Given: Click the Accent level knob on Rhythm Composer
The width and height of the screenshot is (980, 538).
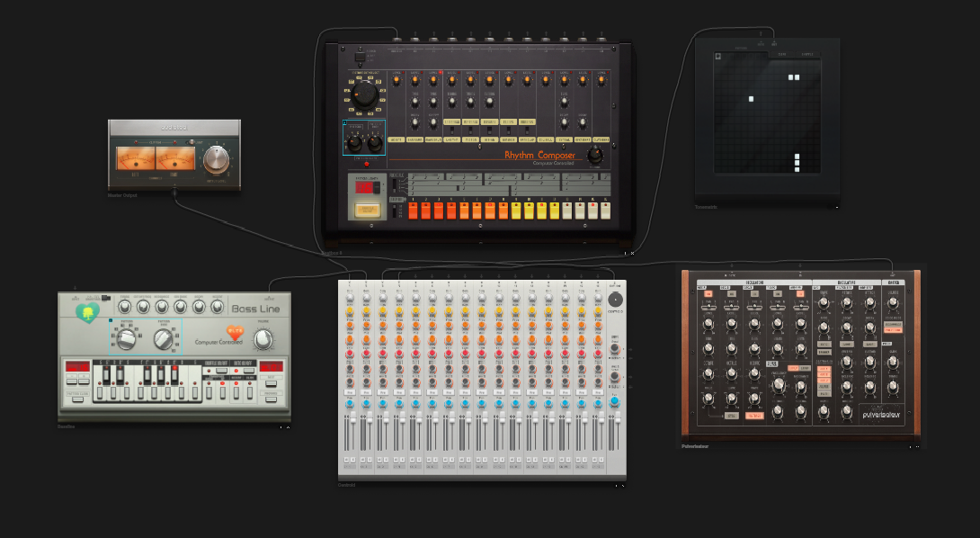Looking at the screenshot, I should coord(396,81).
